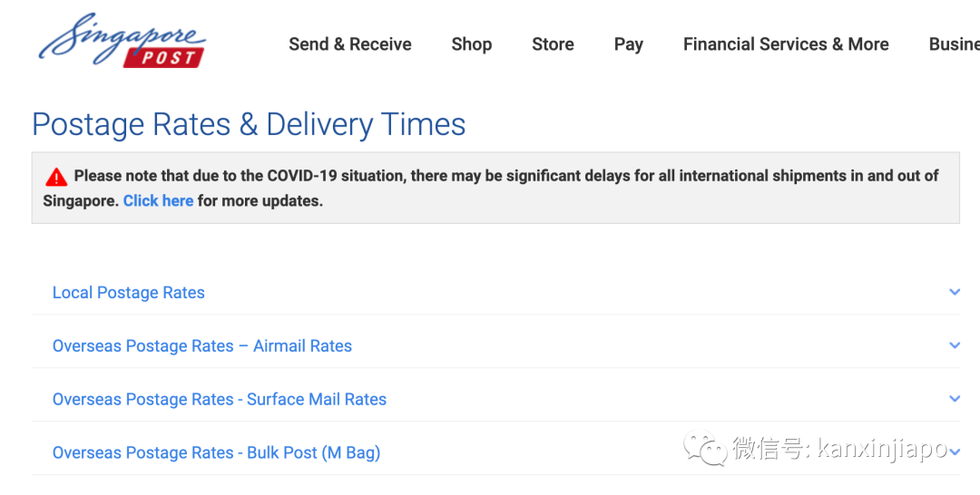Open the Send & Receive menu
Image resolution: width=980 pixels, height=495 pixels.
click(349, 44)
